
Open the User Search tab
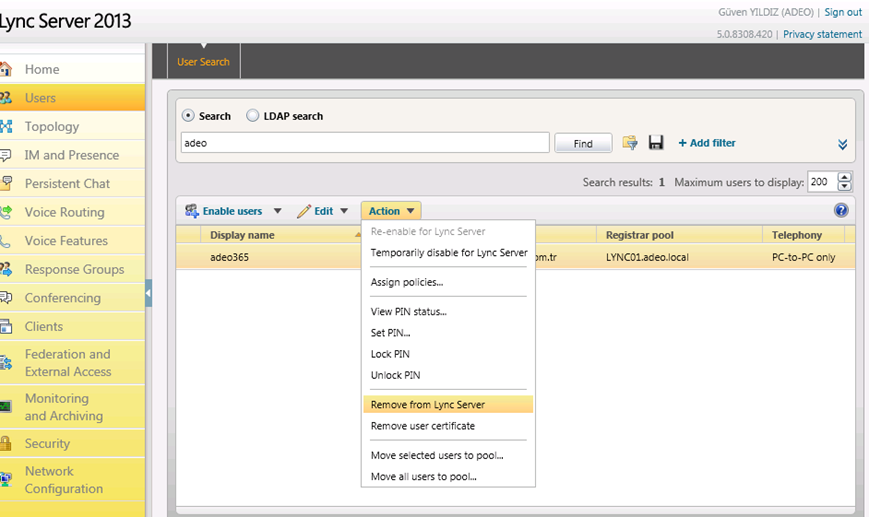(203, 62)
